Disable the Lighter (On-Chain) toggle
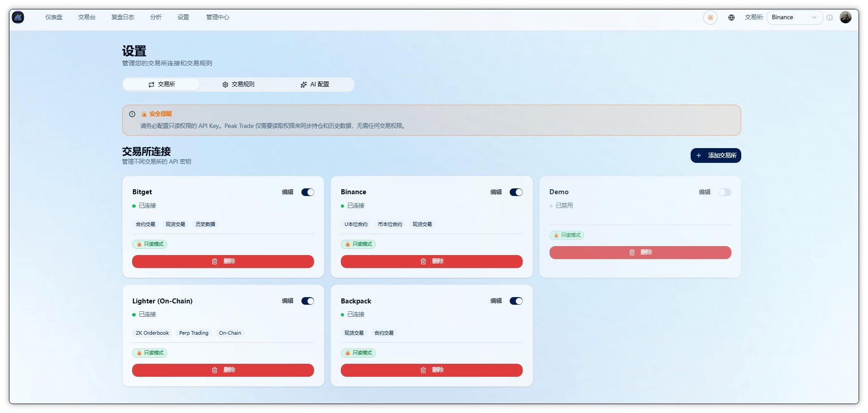This screenshot has height=413, width=868. (x=308, y=301)
